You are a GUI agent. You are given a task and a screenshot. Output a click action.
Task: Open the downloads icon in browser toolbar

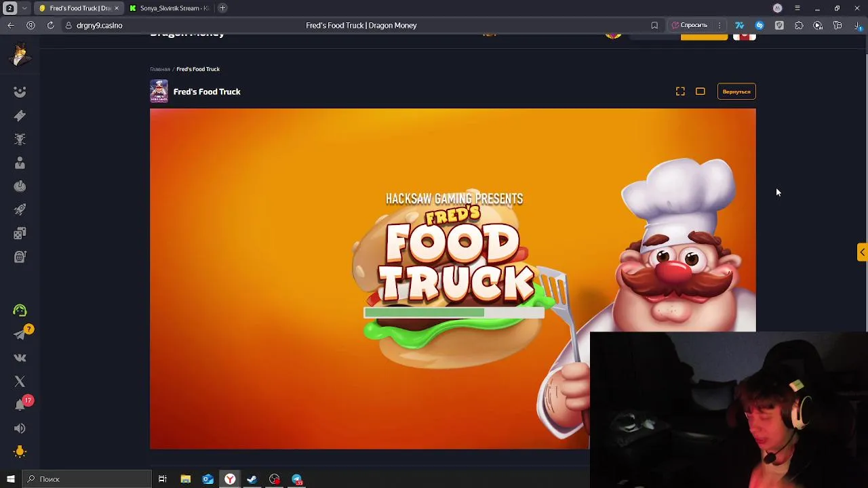click(857, 26)
